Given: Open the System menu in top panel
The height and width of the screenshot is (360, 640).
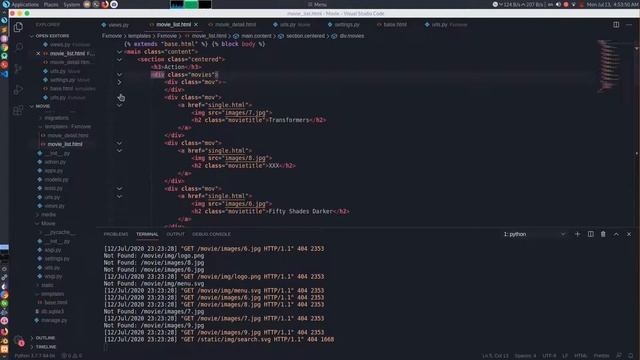Looking at the screenshot, I should [72, 4].
